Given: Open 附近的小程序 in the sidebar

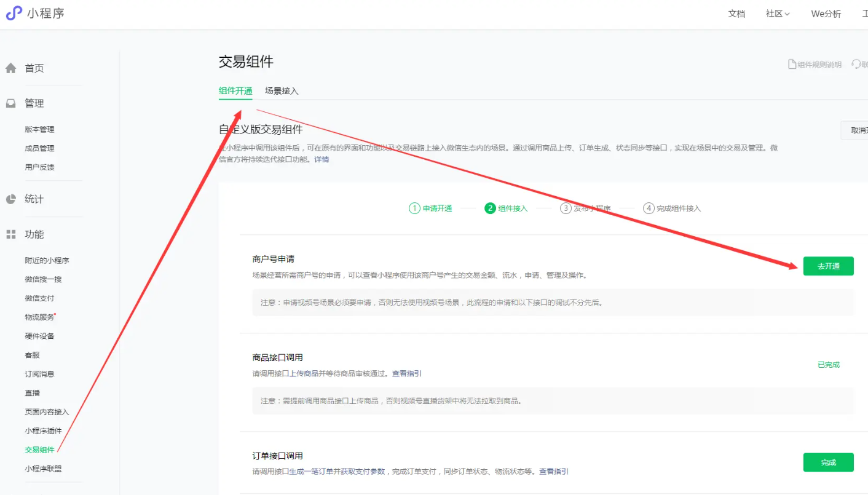Looking at the screenshot, I should (x=47, y=261).
